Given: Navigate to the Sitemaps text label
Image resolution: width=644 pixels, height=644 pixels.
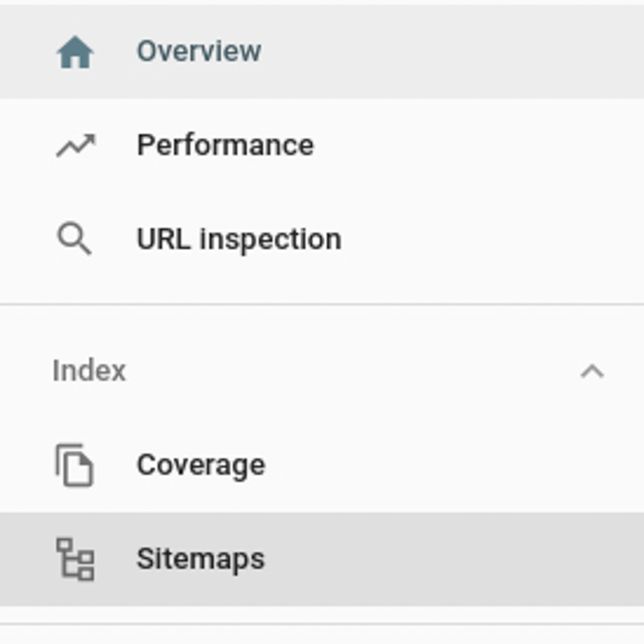Looking at the screenshot, I should pos(200,559).
